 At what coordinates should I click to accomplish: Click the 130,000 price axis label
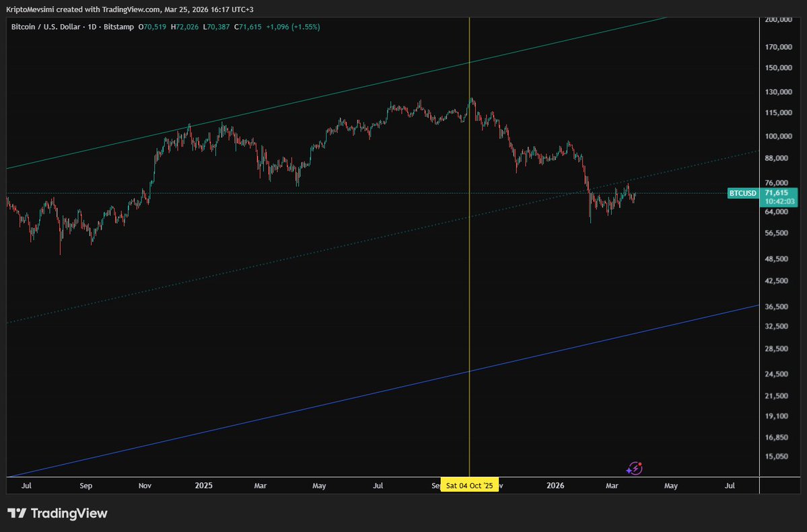778,92
